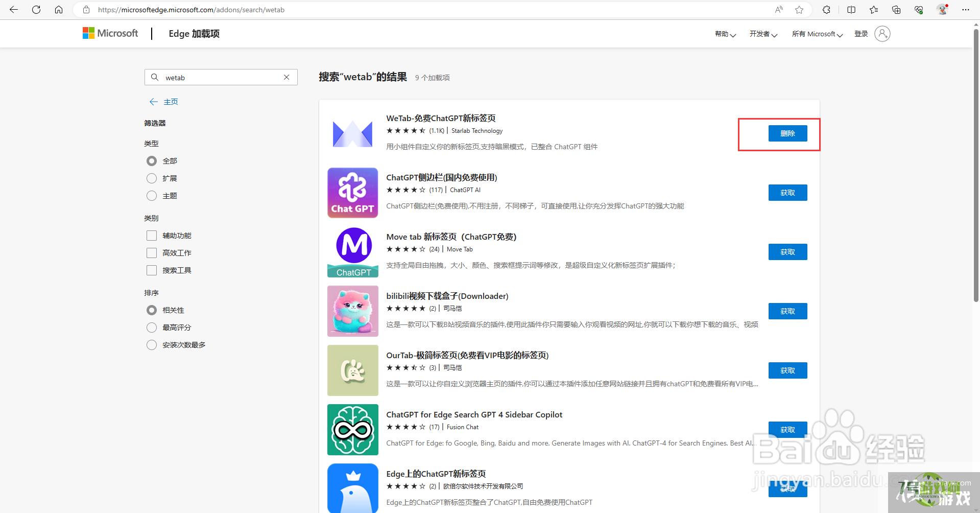
Task: Open the ChatGPT for Edge brain icon
Action: click(352, 430)
